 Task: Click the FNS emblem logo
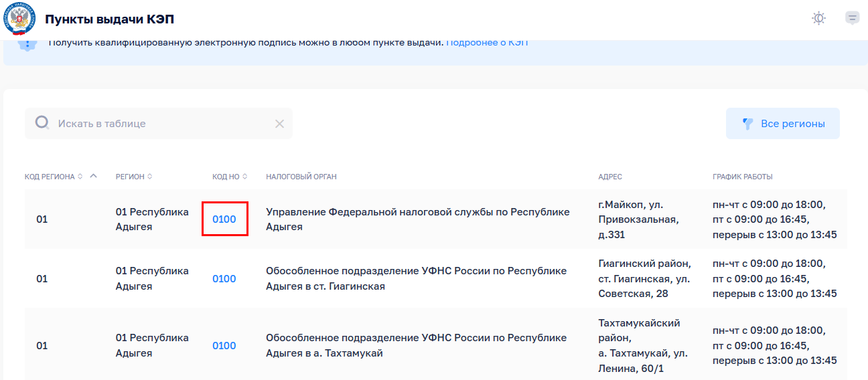coord(21,19)
